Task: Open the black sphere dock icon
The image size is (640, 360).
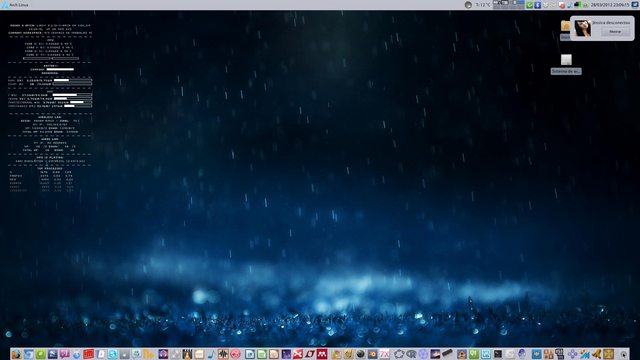Action: point(360,354)
